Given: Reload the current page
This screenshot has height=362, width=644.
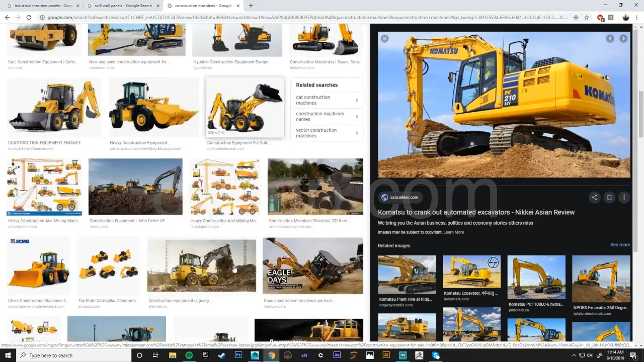Looking at the screenshot, I should pos(29,18).
